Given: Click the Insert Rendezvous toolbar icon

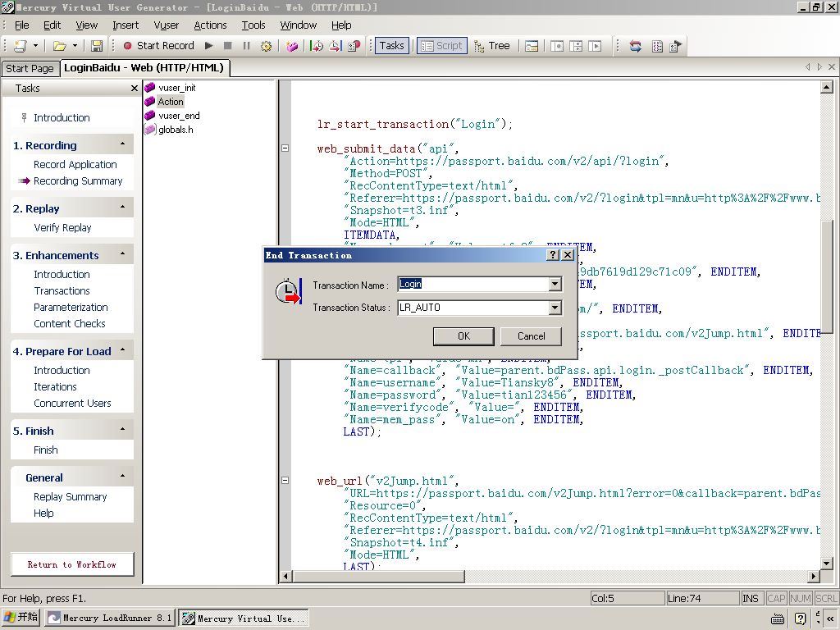Looking at the screenshot, I should click(354, 46).
